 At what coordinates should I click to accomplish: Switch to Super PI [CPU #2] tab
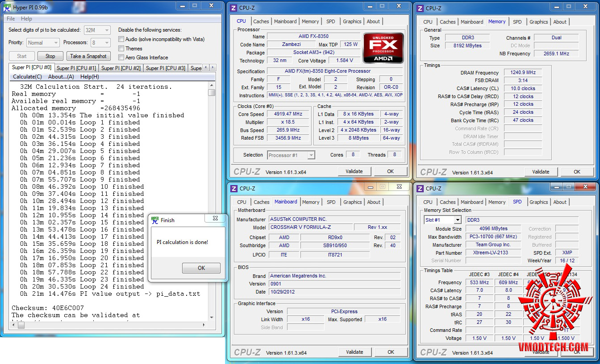[121, 68]
